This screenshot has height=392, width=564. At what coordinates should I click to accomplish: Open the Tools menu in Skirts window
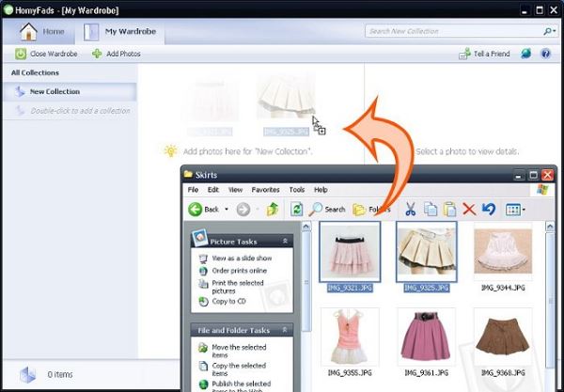tap(297, 190)
